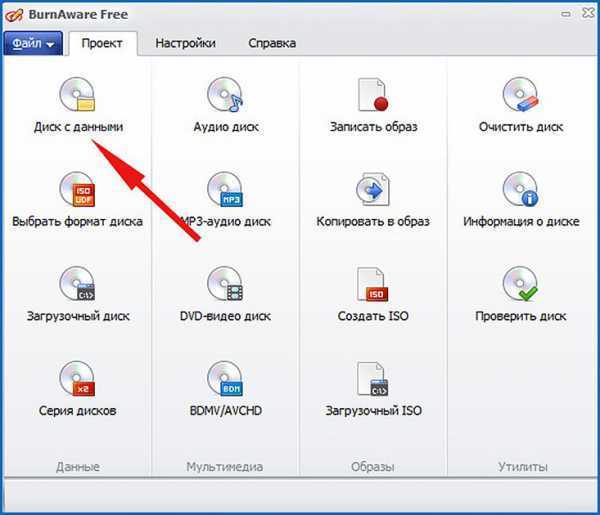Click the 'Мультимедиа' category heading
The image size is (600, 515).
tap(225, 467)
